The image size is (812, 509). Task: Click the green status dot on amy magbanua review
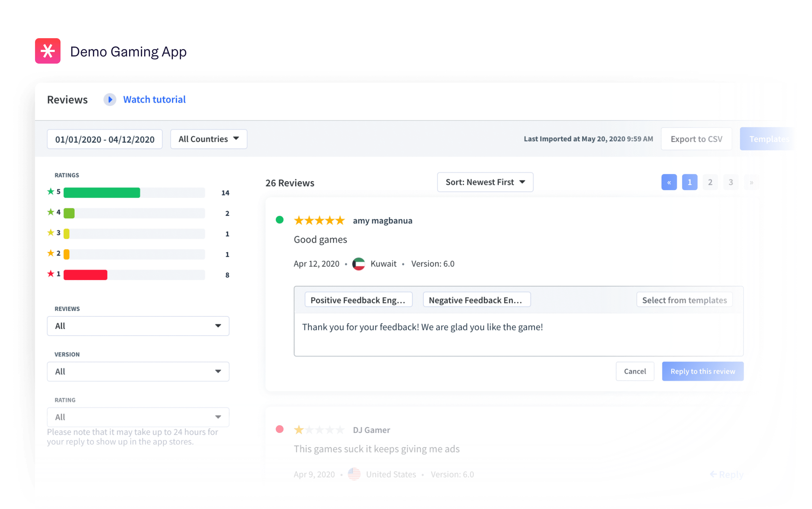279,220
